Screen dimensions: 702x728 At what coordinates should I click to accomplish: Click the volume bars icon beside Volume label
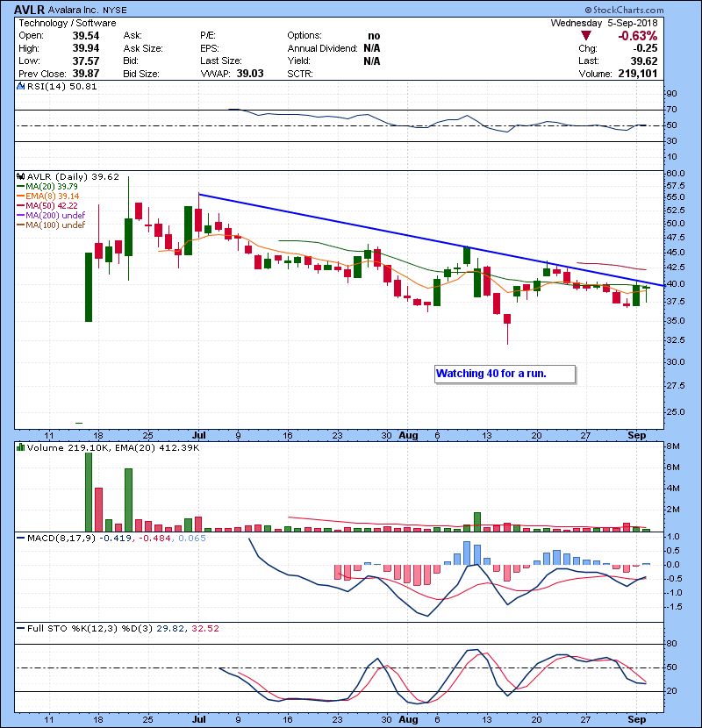coord(20,447)
